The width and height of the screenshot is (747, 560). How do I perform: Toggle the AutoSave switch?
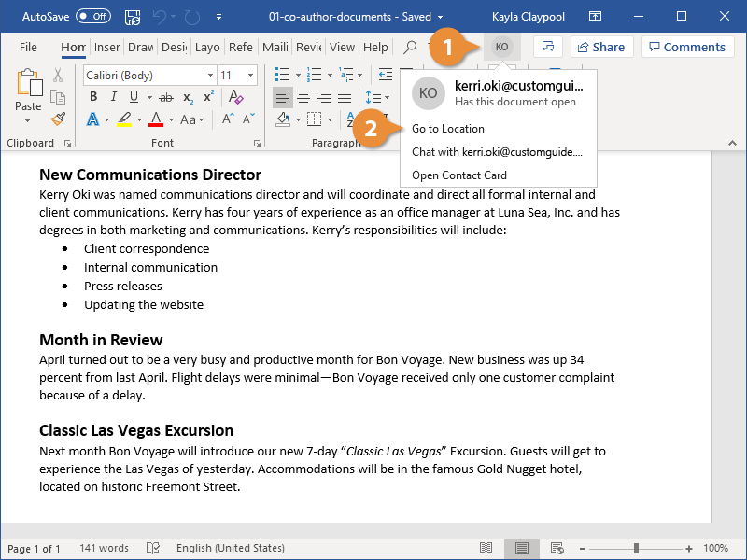pos(92,17)
